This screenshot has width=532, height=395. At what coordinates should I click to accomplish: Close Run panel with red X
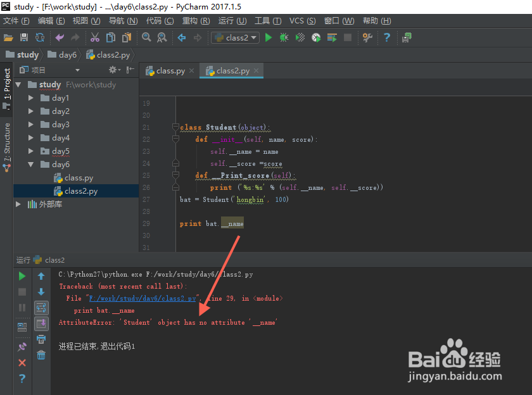pos(22,363)
